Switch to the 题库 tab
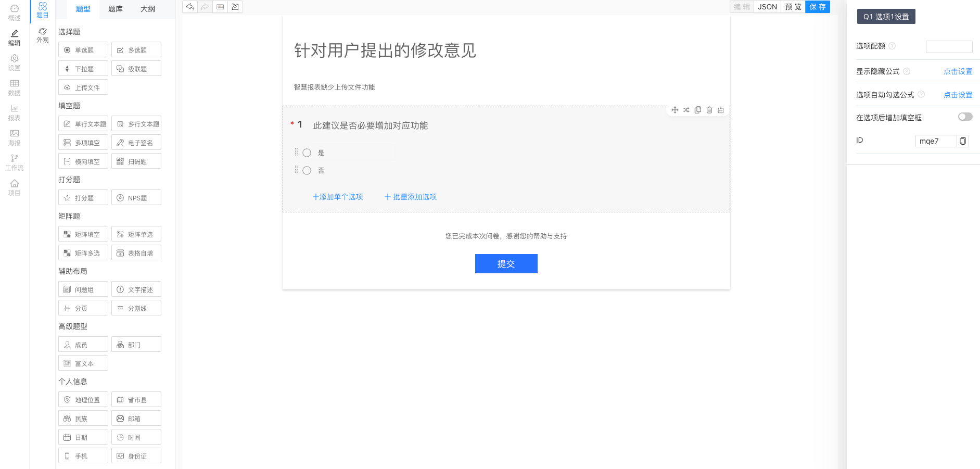 click(x=115, y=9)
